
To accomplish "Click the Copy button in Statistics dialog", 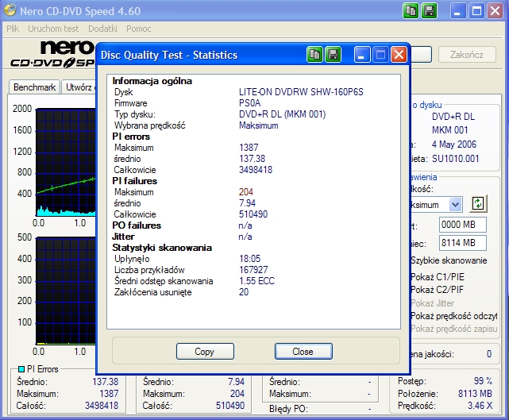I will coord(205,352).
